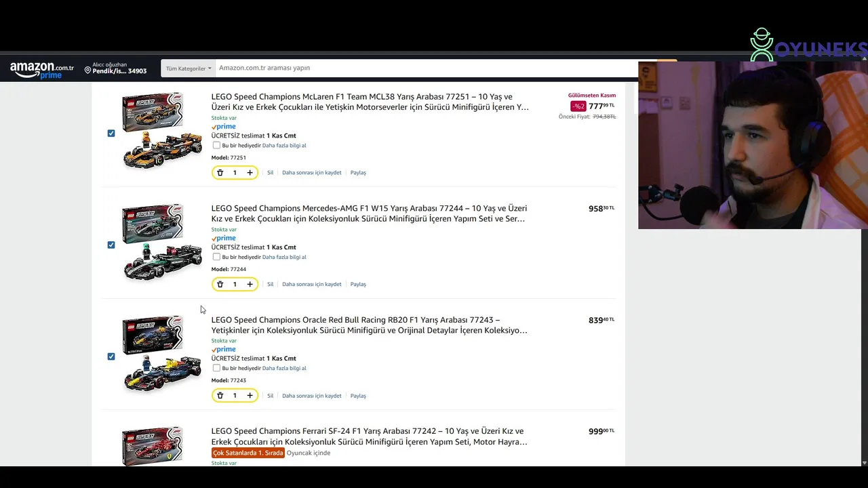The height and width of the screenshot is (488, 868).
Task: Click Sil for the Red Bull item
Action: pos(270,396)
